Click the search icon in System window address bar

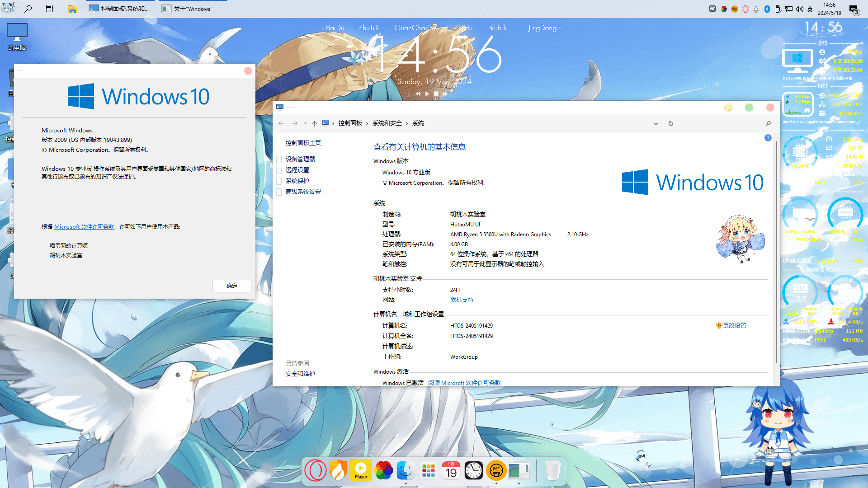pos(768,123)
